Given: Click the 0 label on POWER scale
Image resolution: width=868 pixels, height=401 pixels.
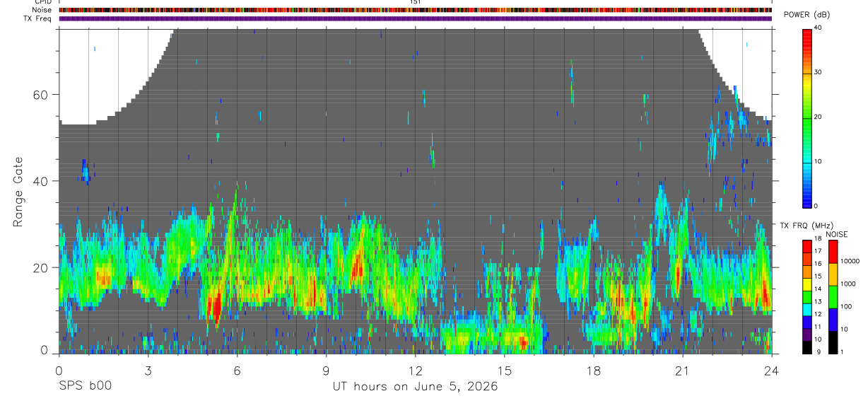Looking at the screenshot, I should coord(816,206).
